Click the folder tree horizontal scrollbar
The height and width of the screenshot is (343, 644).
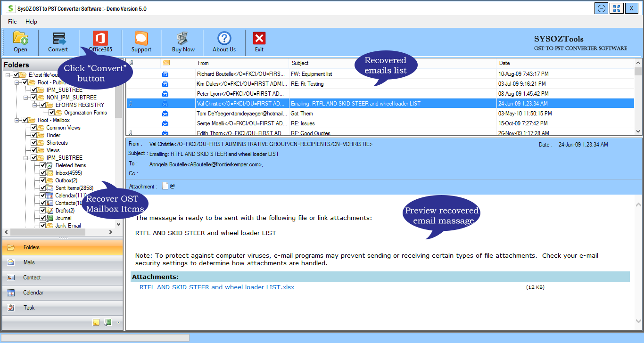pos(61,232)
